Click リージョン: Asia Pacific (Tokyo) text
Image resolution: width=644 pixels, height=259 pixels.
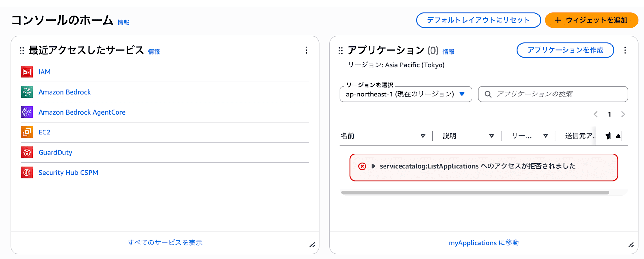coord(396,65)
